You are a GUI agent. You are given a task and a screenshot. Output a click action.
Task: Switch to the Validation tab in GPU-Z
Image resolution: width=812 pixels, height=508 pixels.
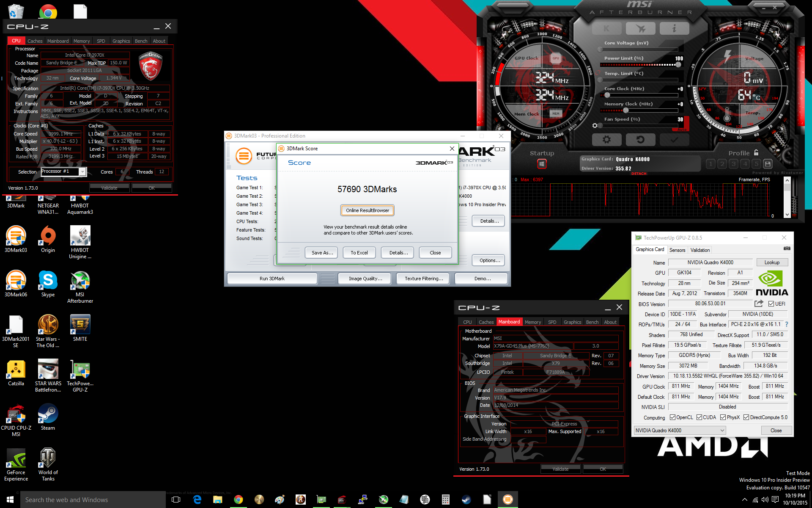click(700, 250)
